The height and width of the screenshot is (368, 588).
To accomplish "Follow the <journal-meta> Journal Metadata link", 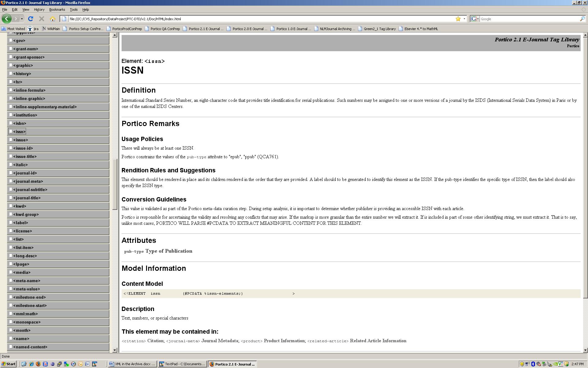I will (202, 341).
